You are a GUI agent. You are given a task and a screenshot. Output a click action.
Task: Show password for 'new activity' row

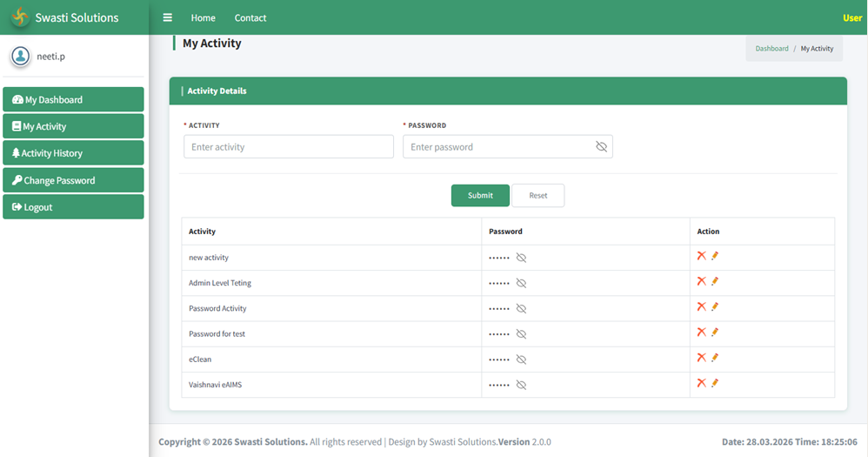point(521,258)
